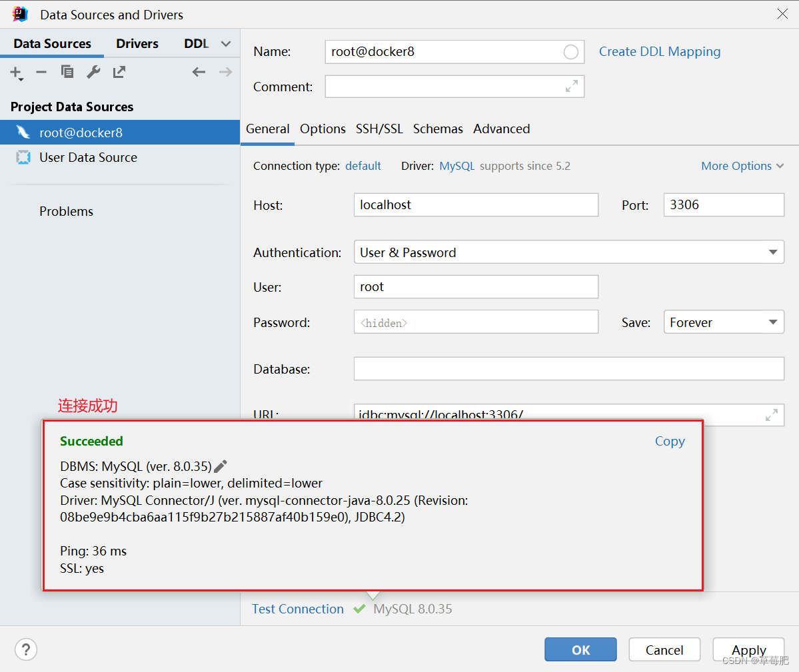The image size is (799, 672).
Task: Click the MySQL dolphin icon of root@docker8
Action: 23,133
